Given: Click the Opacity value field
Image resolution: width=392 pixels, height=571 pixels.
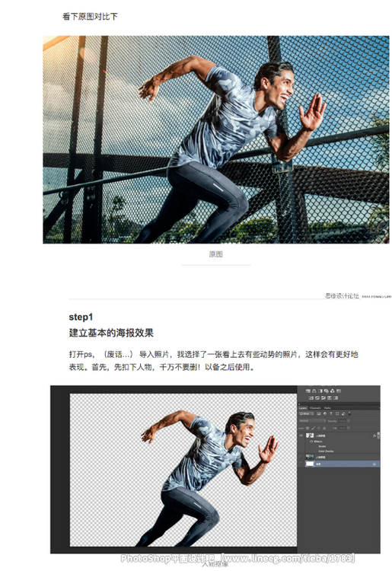Looking at the screenshot, I should 342,420.
